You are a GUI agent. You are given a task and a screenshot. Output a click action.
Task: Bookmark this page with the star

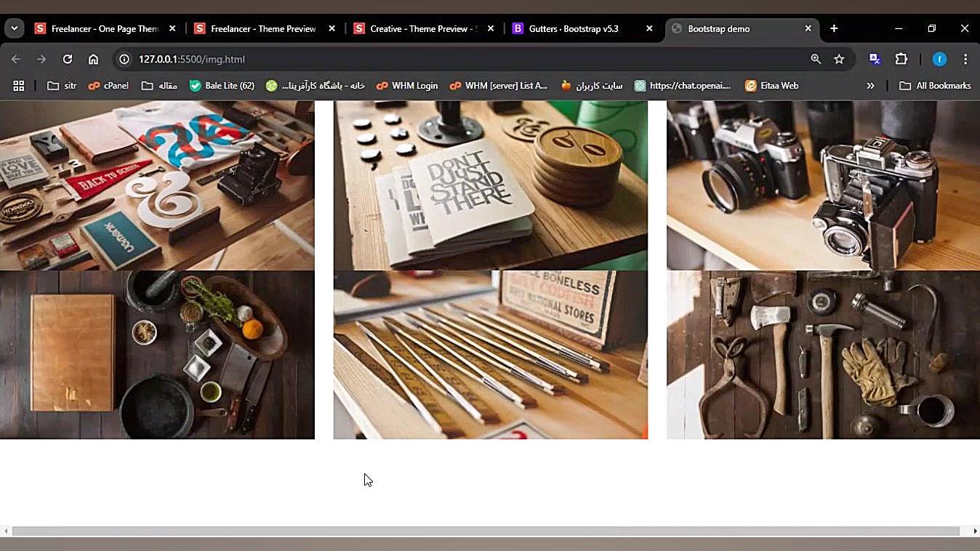point(839,59)
